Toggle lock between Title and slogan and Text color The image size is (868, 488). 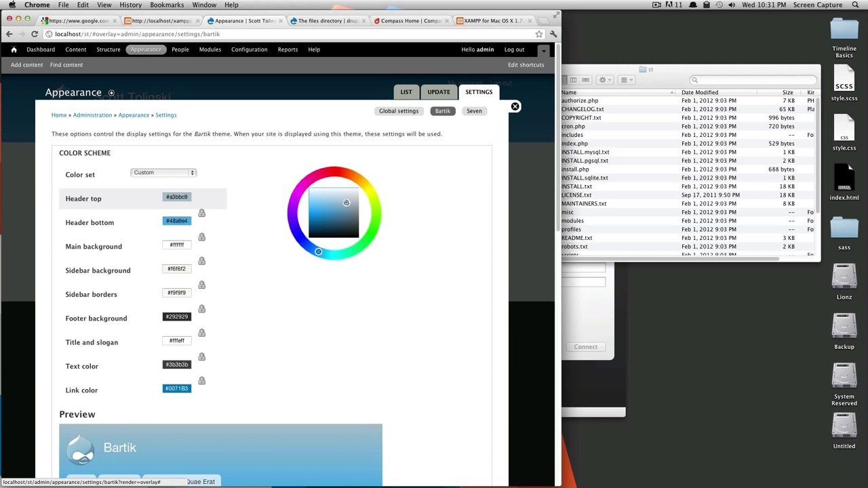[201, 357]
